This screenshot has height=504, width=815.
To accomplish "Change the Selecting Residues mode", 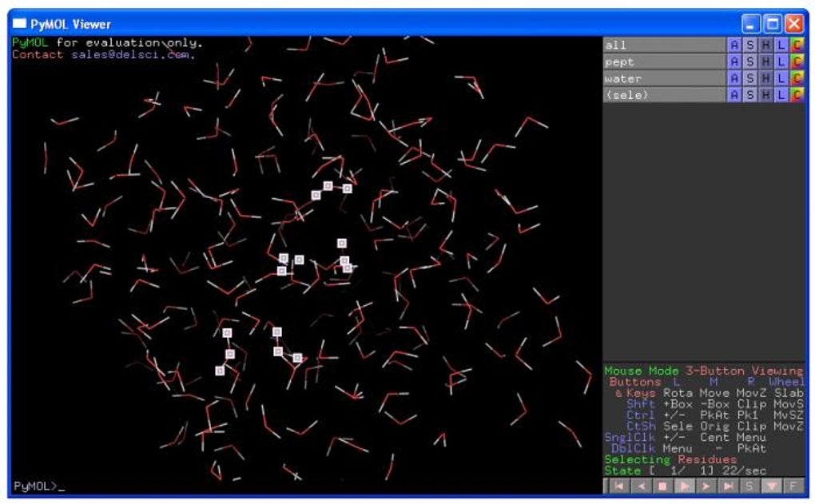I will (670, 460).
